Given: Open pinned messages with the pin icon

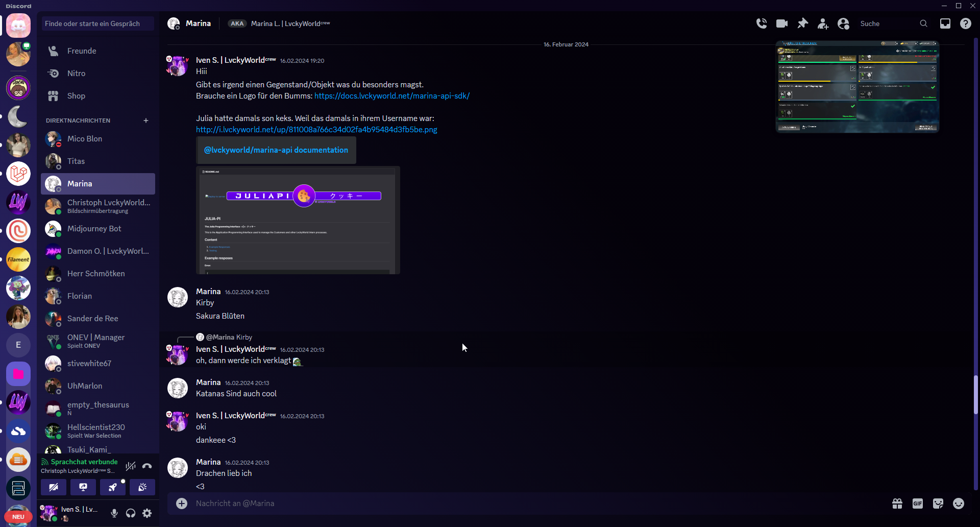Looking at the screenshot, I should tap(803, 23).
